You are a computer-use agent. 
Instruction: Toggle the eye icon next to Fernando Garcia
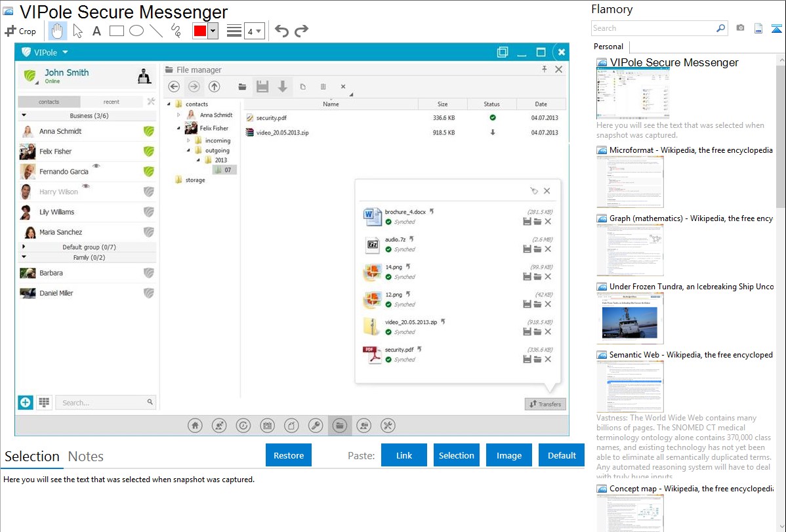tap(96, 165)
